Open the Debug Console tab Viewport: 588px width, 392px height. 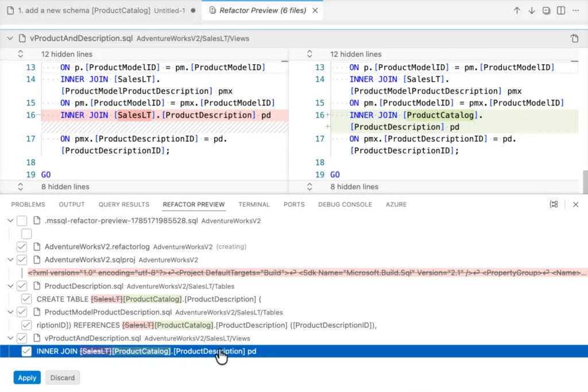[345, 204]
